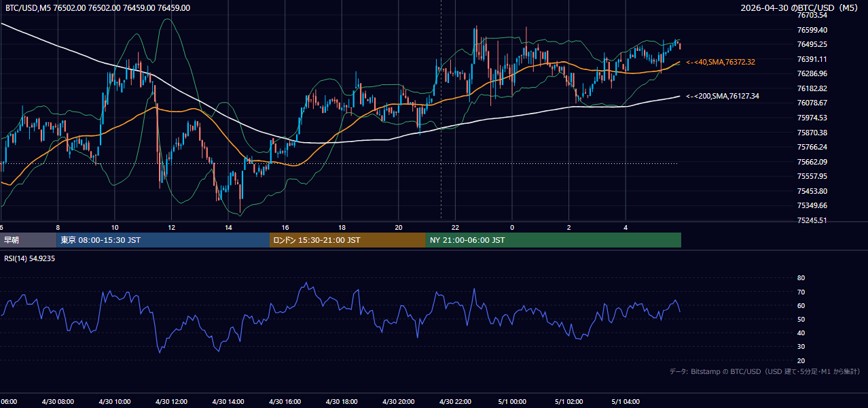Click bottom time label 4/30 20:00
The width and height of the screenshot is (868, 408).
click(x=398, y=402)
